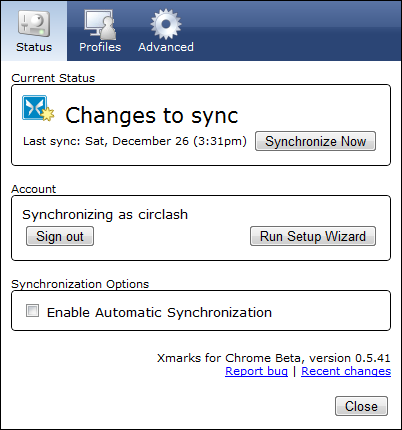Click the Changes to sync heading
This screenshot has height=430, width=402.
(x=152, y=116)
